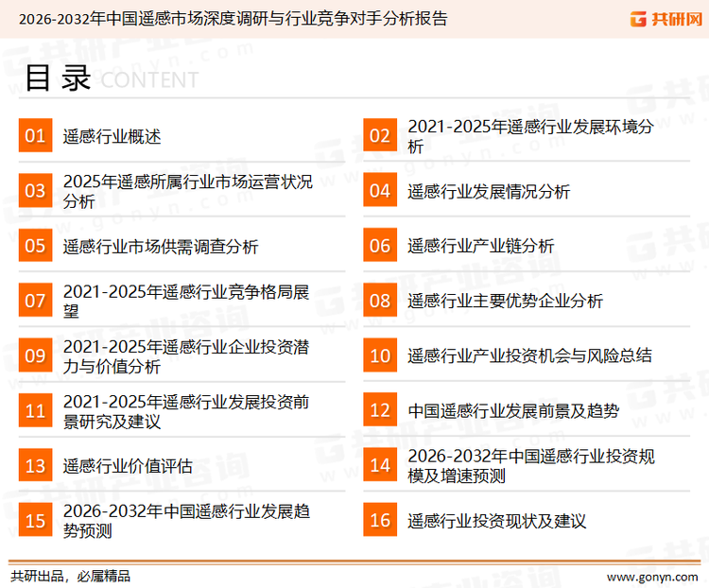Click the footer slogan 共研出品，必属精品
709x588 pixels.
[71, 577]
